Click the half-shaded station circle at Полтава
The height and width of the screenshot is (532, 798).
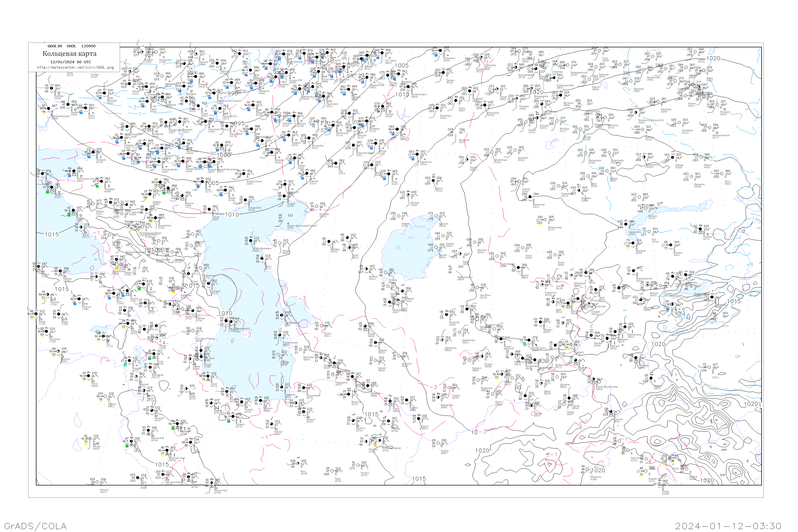tap(52, 88)
